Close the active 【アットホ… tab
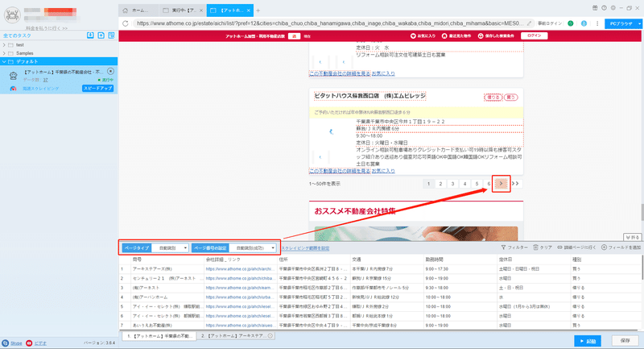 coord(249,10)
